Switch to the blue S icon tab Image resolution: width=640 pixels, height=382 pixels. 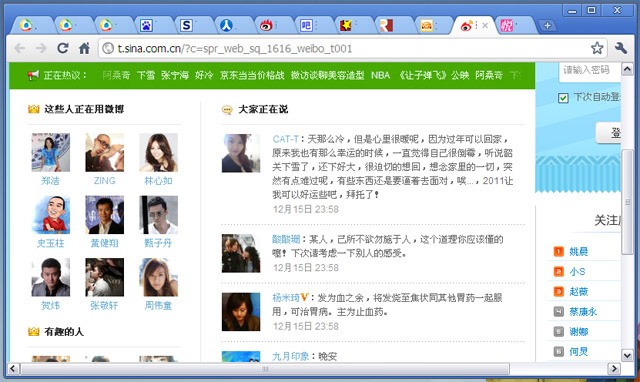[x=186, y=26]
